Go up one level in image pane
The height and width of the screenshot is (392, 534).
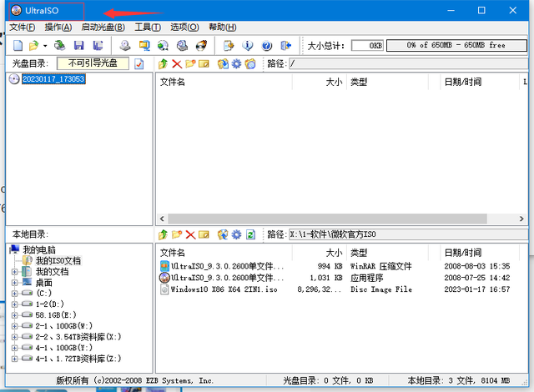(164, 63)
